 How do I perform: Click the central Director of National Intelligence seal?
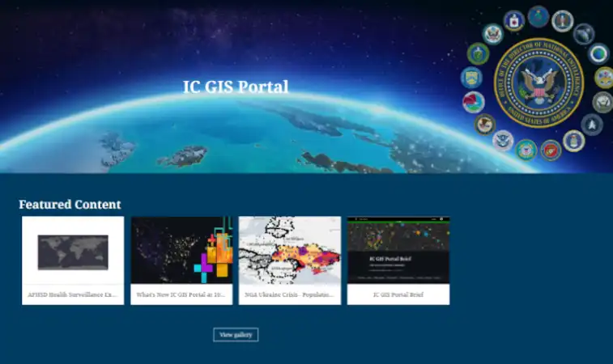point(539,83)
